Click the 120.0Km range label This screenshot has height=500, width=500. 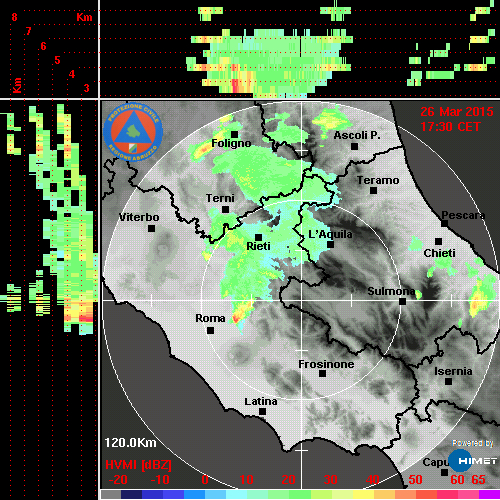130,443
